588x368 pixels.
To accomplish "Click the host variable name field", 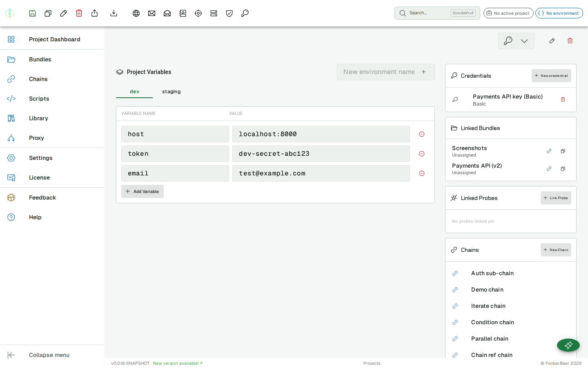I will coord(175,134).
